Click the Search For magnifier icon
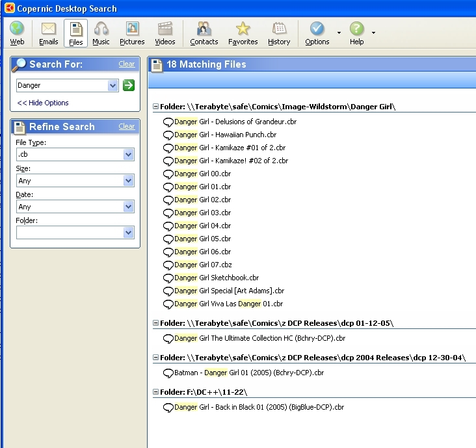476x448 pixels. [19, 64]
